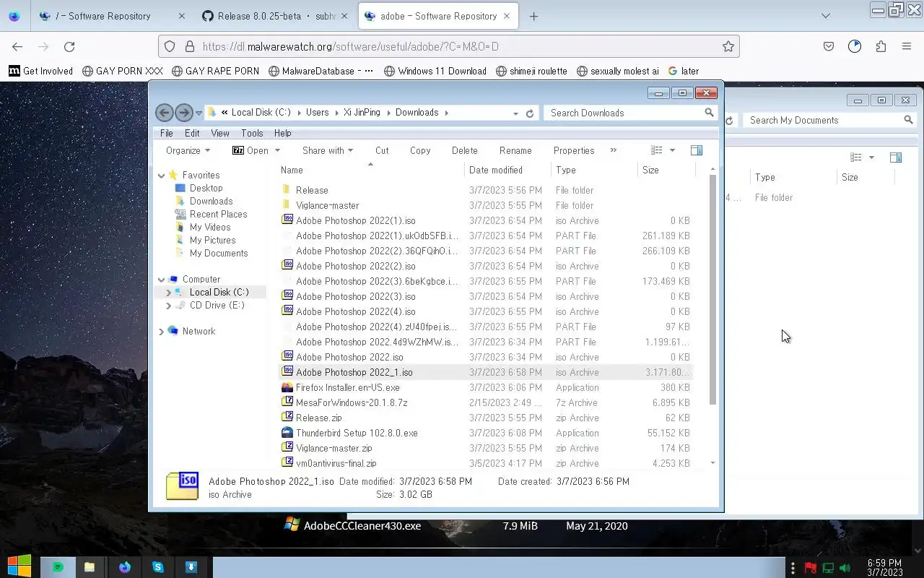The width and height of the screenshot is (924, 578).
Task: Open File Explorer from the taskbar
Action: (90, 567)
